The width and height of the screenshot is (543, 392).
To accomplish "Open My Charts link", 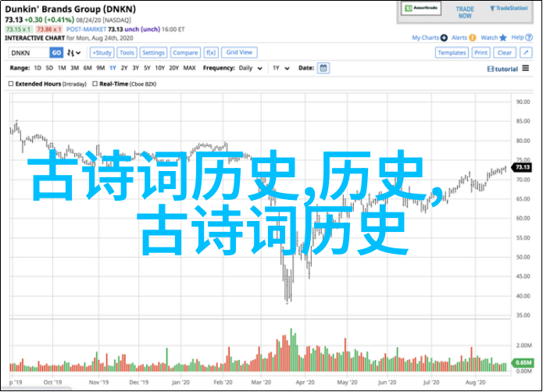I will (426, 37).
